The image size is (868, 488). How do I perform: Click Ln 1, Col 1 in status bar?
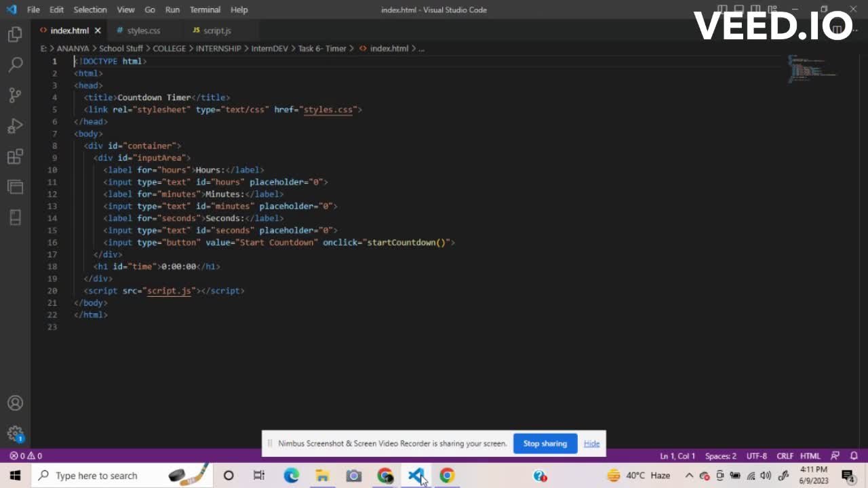tap(677, 456)
